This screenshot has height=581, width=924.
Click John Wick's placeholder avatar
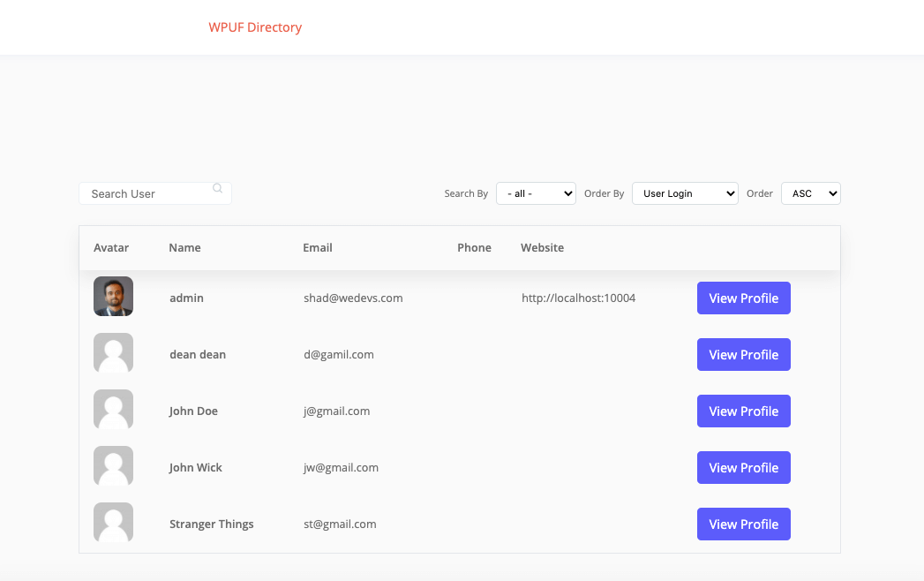[113, 466]
